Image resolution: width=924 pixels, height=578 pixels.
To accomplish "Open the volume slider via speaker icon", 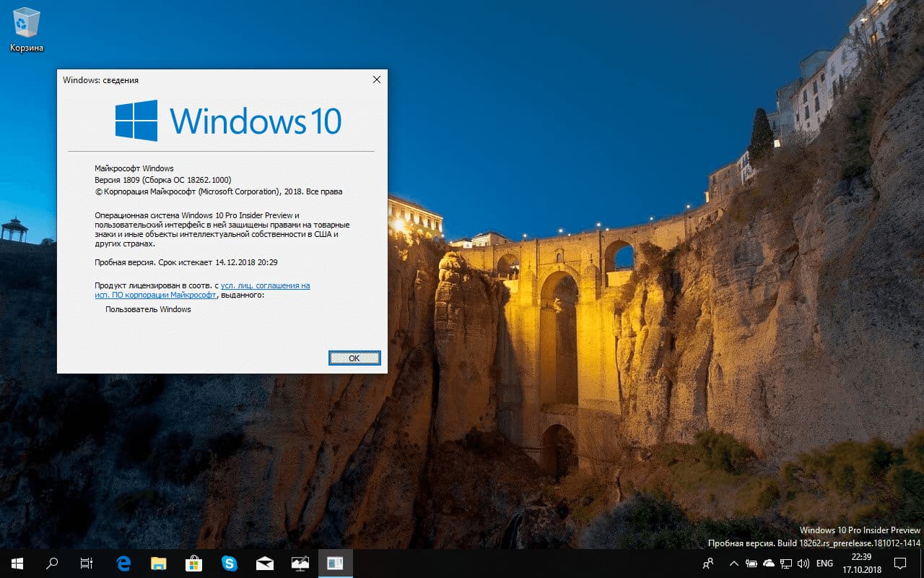I will pos(803,564).
